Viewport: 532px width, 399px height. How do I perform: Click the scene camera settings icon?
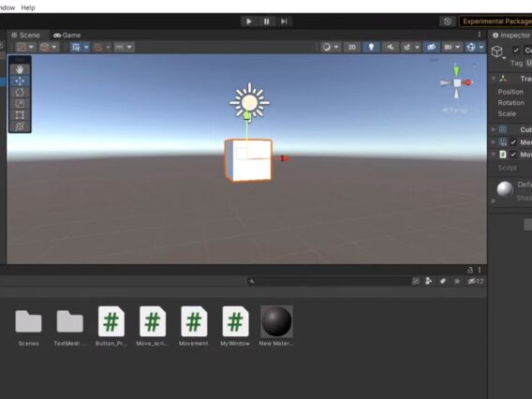click(449, 47)
